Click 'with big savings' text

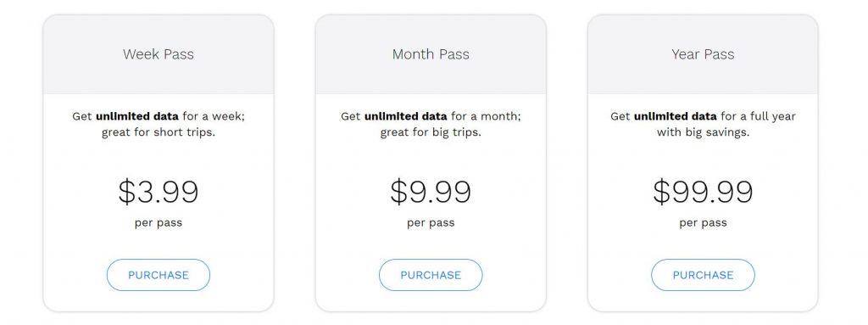703,133
